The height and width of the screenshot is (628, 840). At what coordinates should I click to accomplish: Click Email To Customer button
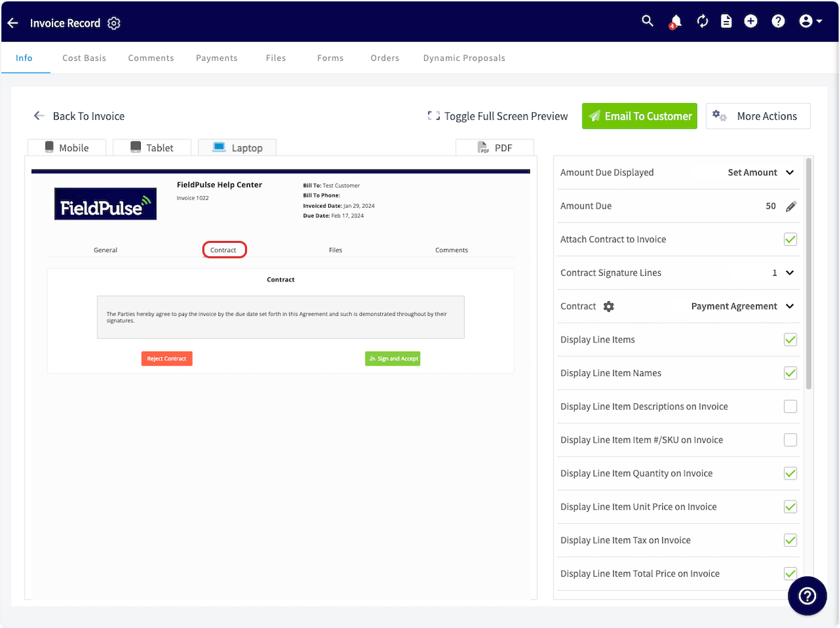tap(640, 116)
